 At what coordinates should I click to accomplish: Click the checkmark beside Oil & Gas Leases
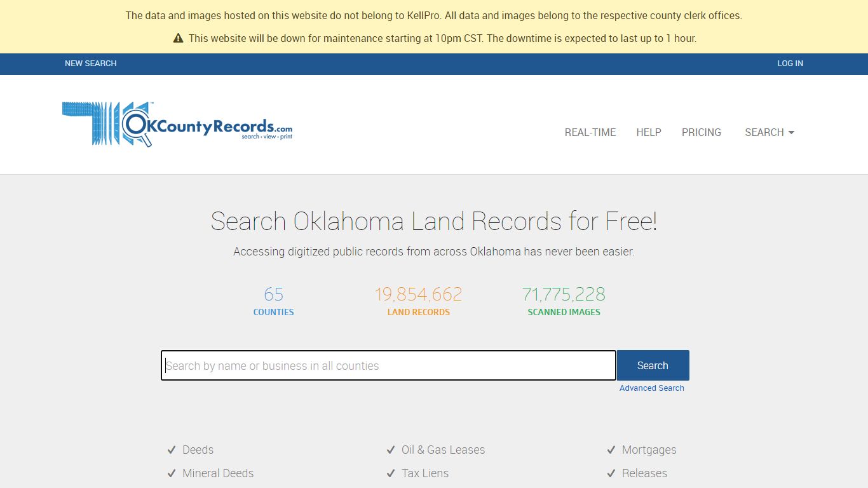coord(391,450)
